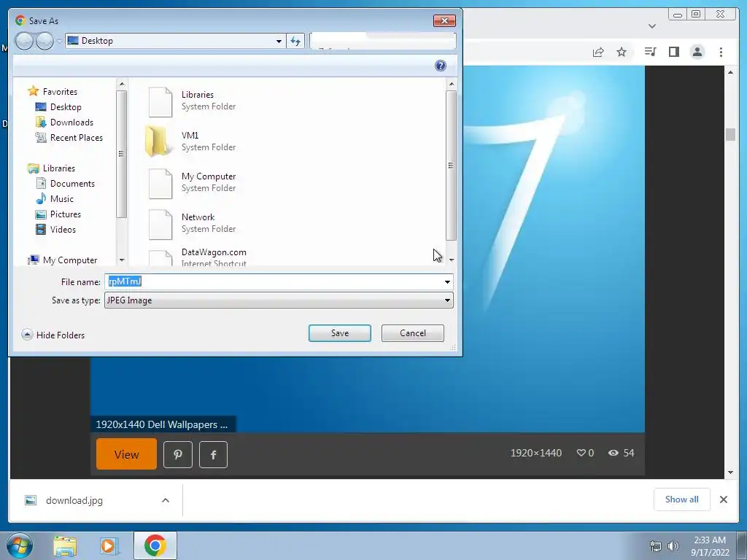Click the Chrome share page icon
Viewport: 747px width, 560px height.
[598, 52]
